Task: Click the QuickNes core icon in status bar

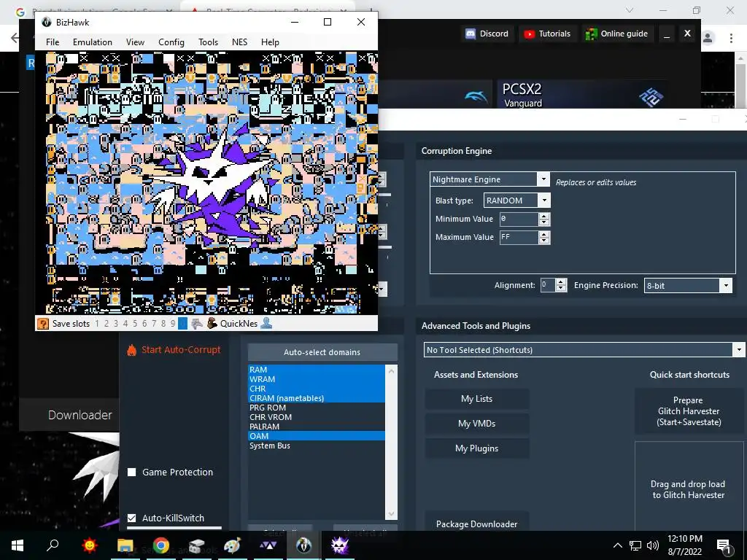Action: (212, 323)
